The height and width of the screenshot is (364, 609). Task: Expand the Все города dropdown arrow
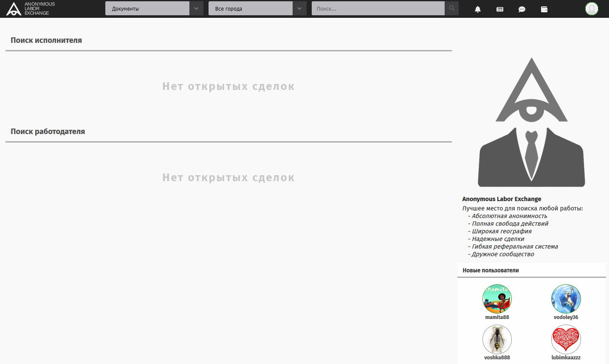tap(299, 8)
